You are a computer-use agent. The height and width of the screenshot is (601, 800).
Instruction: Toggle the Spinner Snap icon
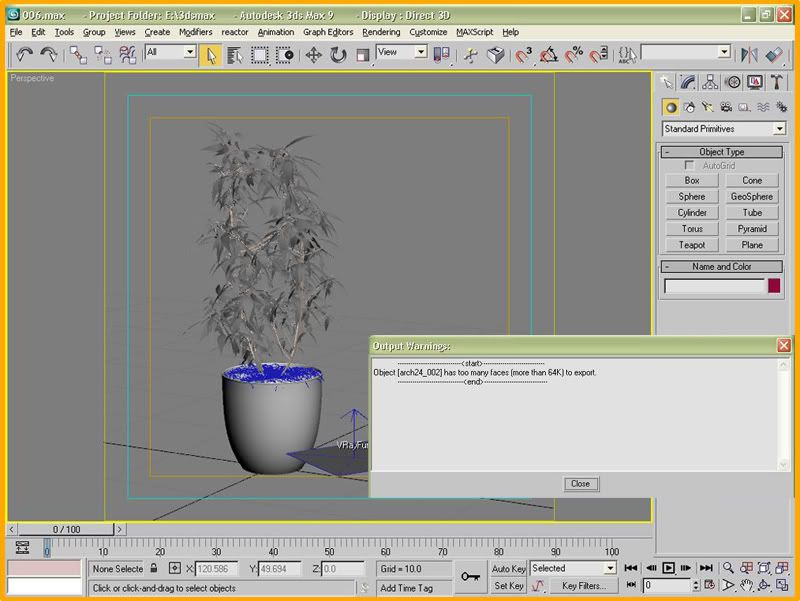pyautogui.click(x=598, y=55)
